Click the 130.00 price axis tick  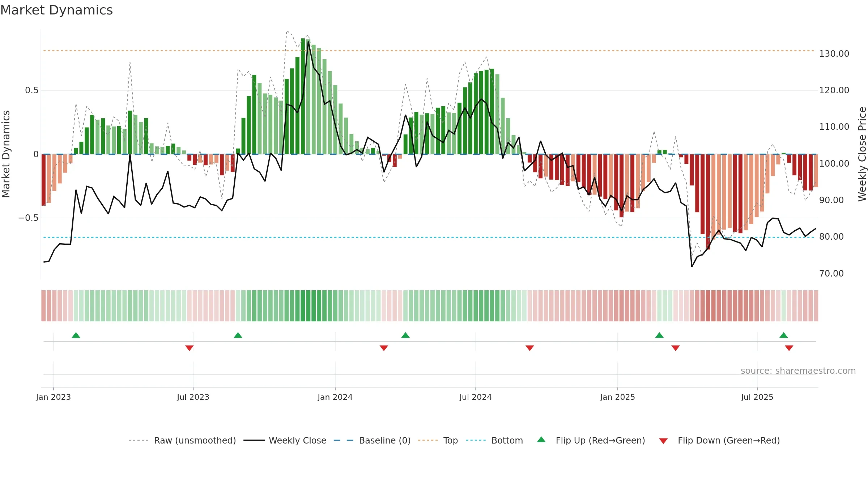click(x=834, y=54)
